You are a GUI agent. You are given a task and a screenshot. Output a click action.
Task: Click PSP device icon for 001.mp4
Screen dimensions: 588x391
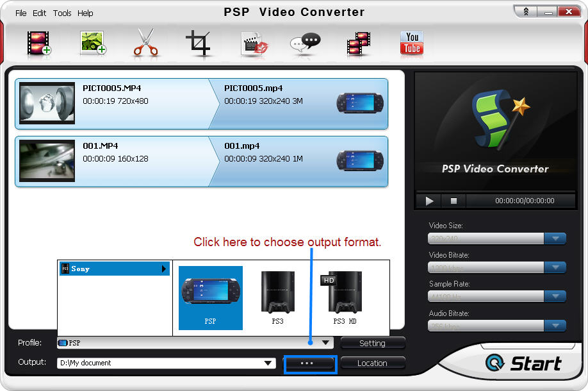(x=360, y=161)
